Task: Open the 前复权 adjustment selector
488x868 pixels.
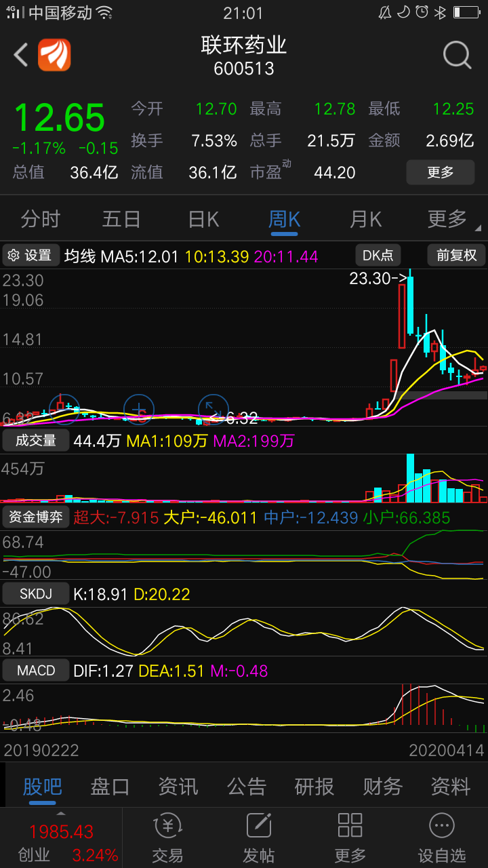Action: point(457,256)
